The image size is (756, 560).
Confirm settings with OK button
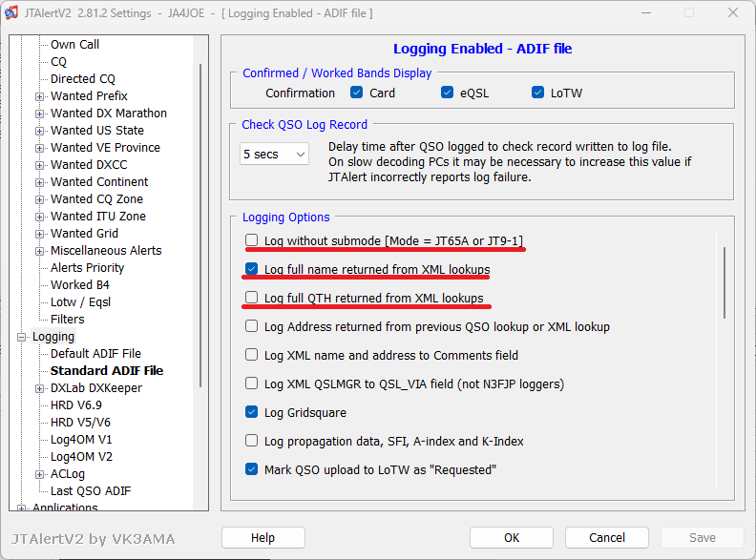[x=512, y=537]
